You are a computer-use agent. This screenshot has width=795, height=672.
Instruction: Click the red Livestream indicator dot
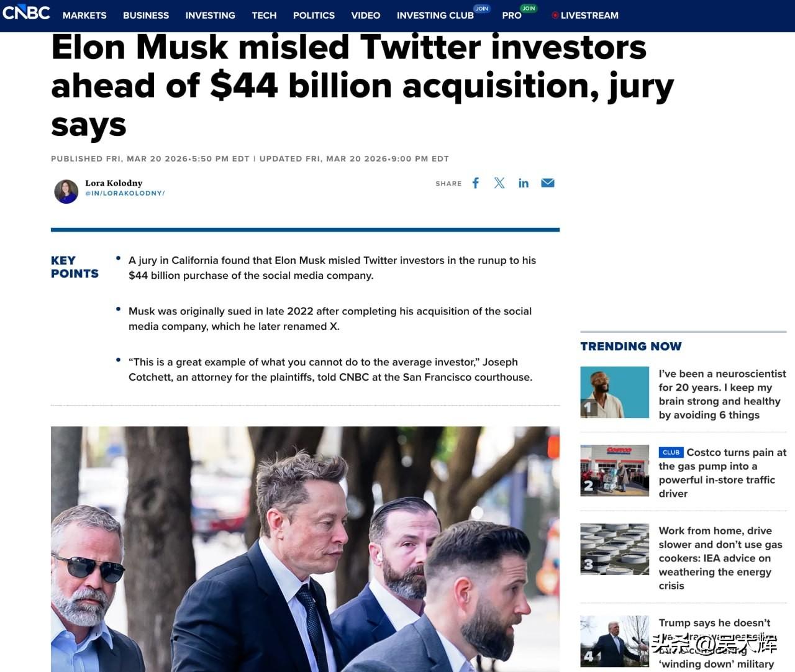(x=555, y=16)
